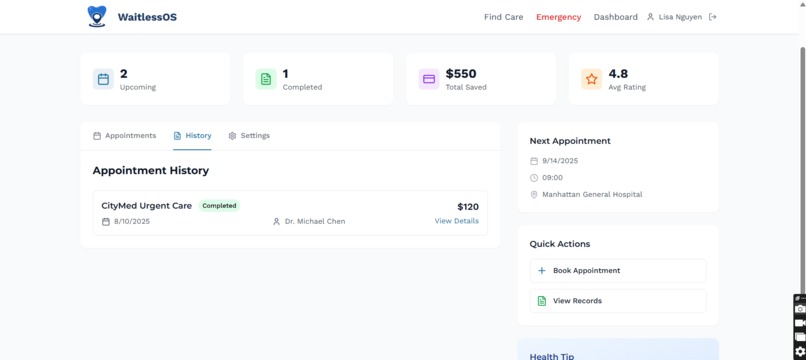Click the star icon on Avg Rating

[592, 79]
